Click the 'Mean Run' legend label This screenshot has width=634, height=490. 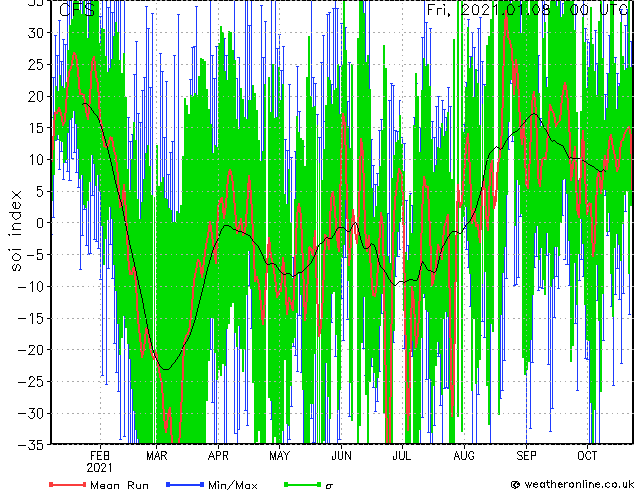tap(119, 485)
